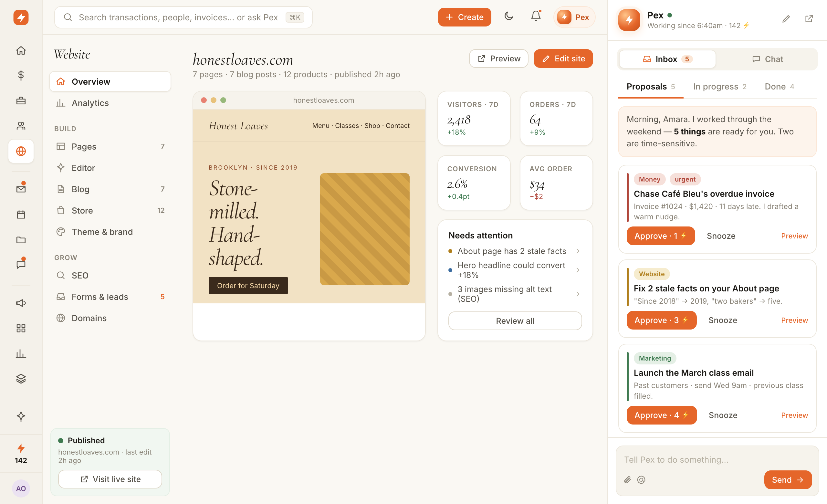The height and width of the screenshot is (504, 827).
Task: Open Pages in Build section
Action: coord(110,147)
